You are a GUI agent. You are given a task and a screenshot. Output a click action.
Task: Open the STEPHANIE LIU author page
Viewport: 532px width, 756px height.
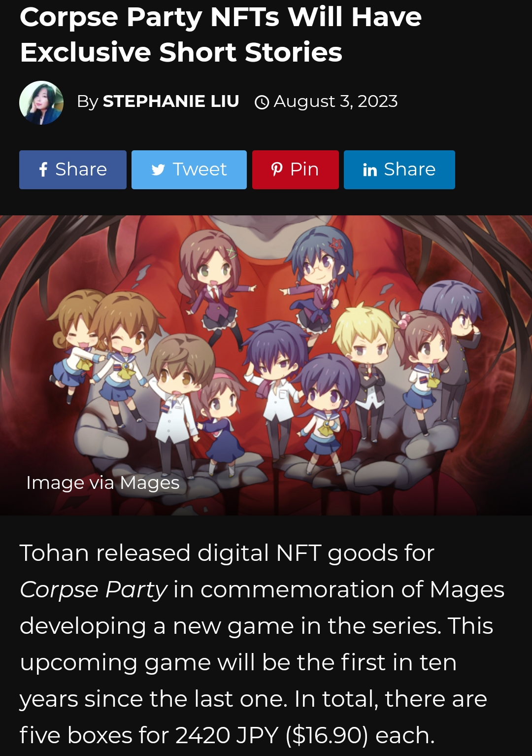tap(171, 101)
